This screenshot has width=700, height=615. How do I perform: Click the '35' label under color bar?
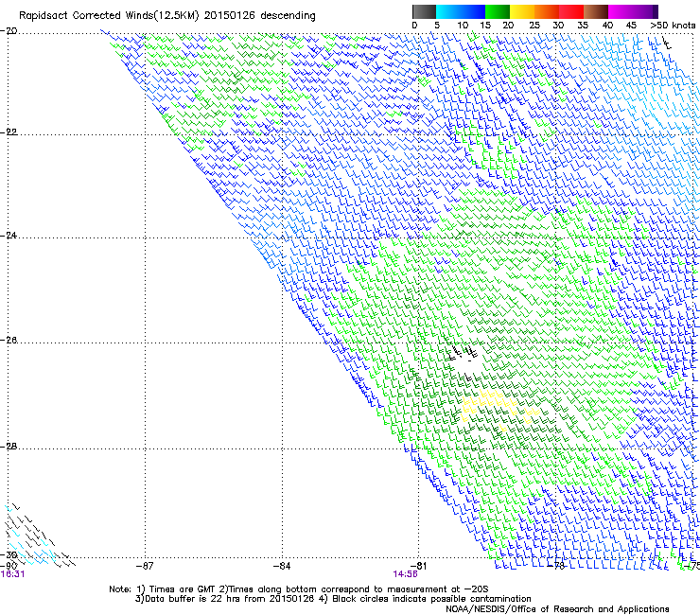pyautogui.click(x=583, y=26)
